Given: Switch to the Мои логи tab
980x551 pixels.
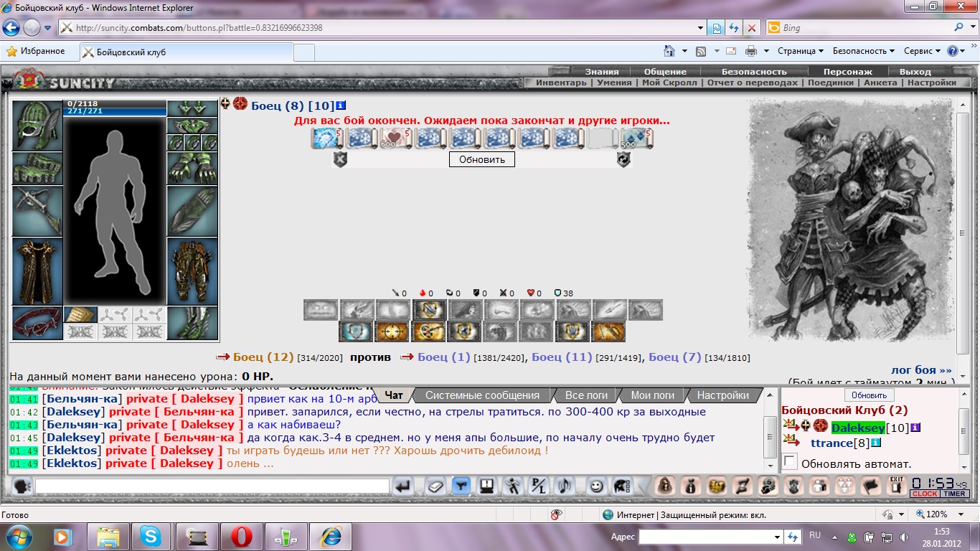Looking at the screenshot, I should point(653,395).
